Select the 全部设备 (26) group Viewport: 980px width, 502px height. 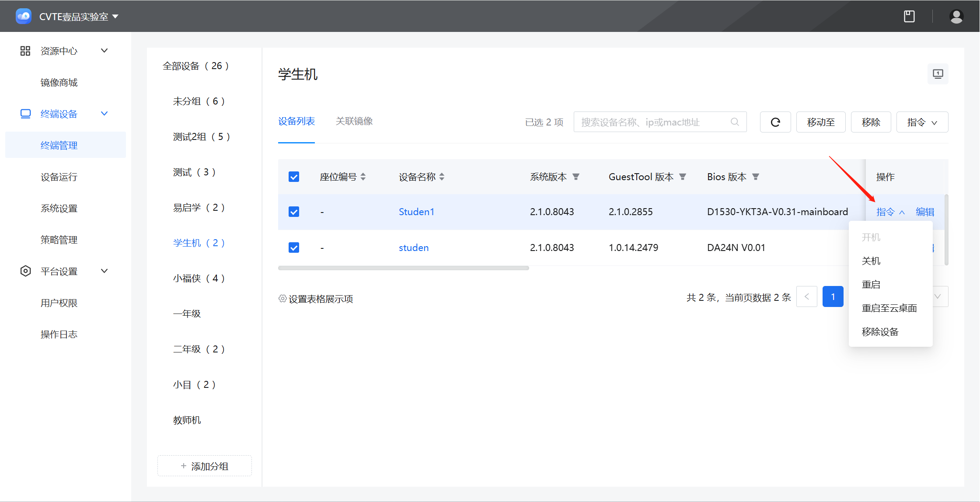point(196,66)
